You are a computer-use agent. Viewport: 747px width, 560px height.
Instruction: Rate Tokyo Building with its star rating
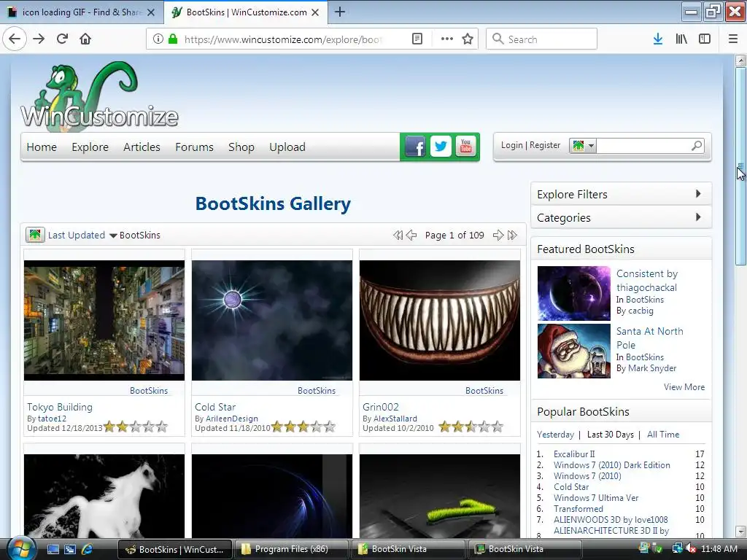point(136,427)
